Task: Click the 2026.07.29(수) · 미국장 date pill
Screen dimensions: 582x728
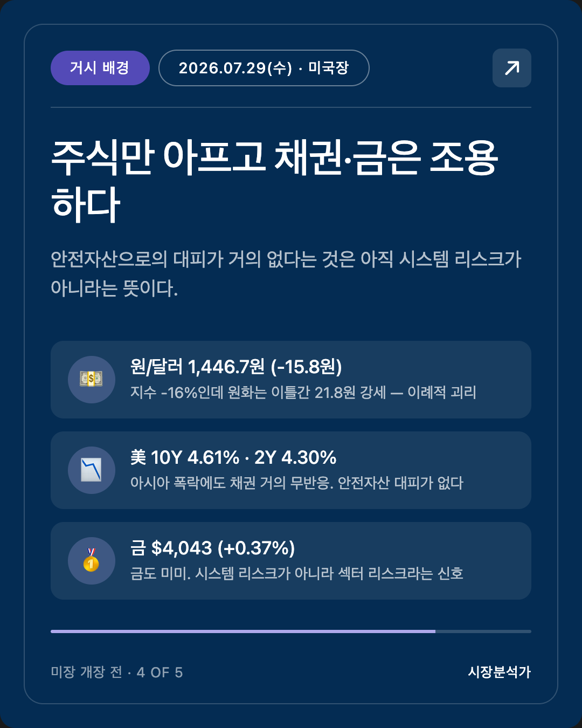Action: point(264,68)
